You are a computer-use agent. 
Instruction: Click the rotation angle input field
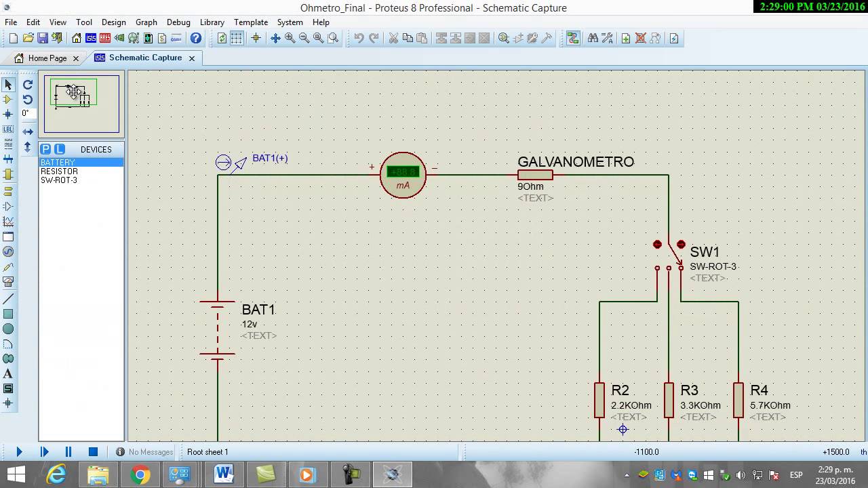[28, 114]
